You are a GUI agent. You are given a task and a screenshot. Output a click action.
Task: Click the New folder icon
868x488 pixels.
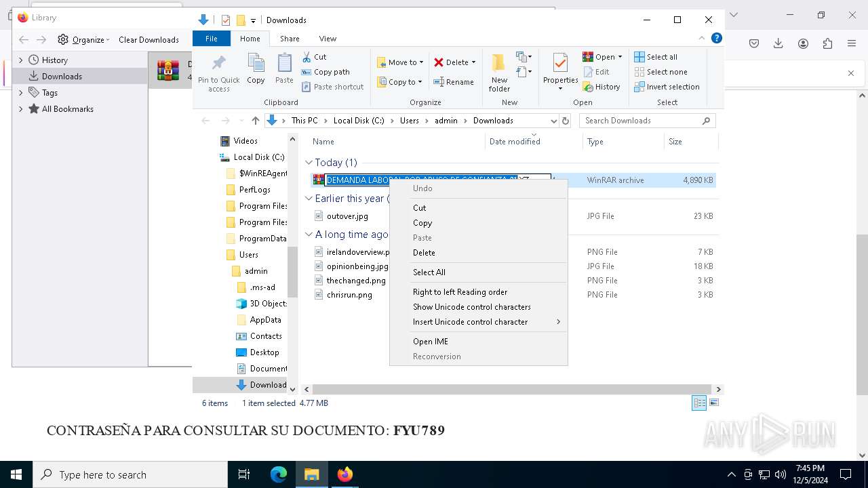[x=499, y=73]
